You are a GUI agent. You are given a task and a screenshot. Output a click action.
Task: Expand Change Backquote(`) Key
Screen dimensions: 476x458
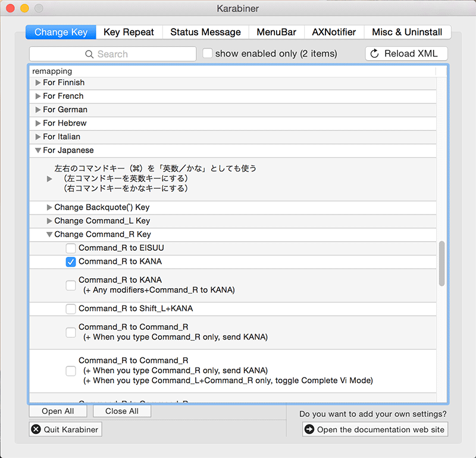click(49, 207)
